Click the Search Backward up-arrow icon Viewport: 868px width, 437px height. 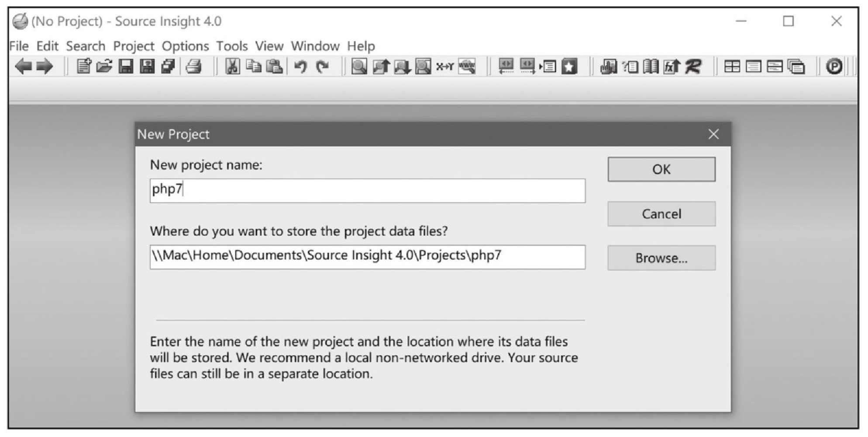coord(381,66)
